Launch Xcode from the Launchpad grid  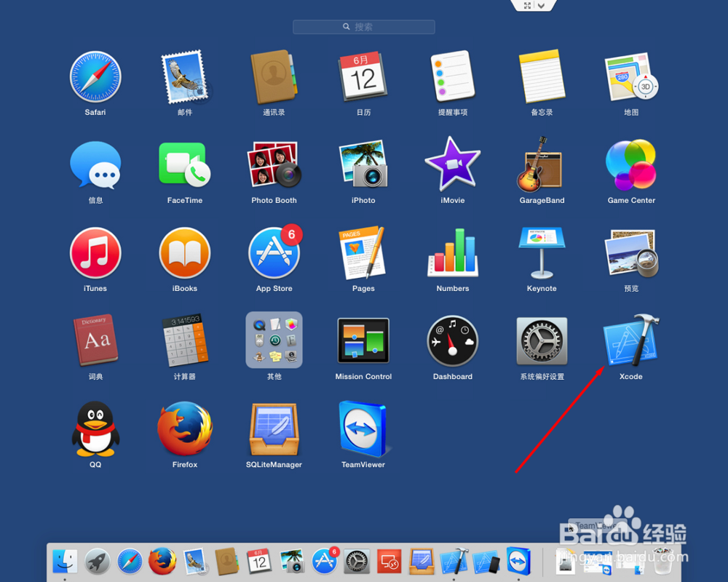[x=631, y=341]
